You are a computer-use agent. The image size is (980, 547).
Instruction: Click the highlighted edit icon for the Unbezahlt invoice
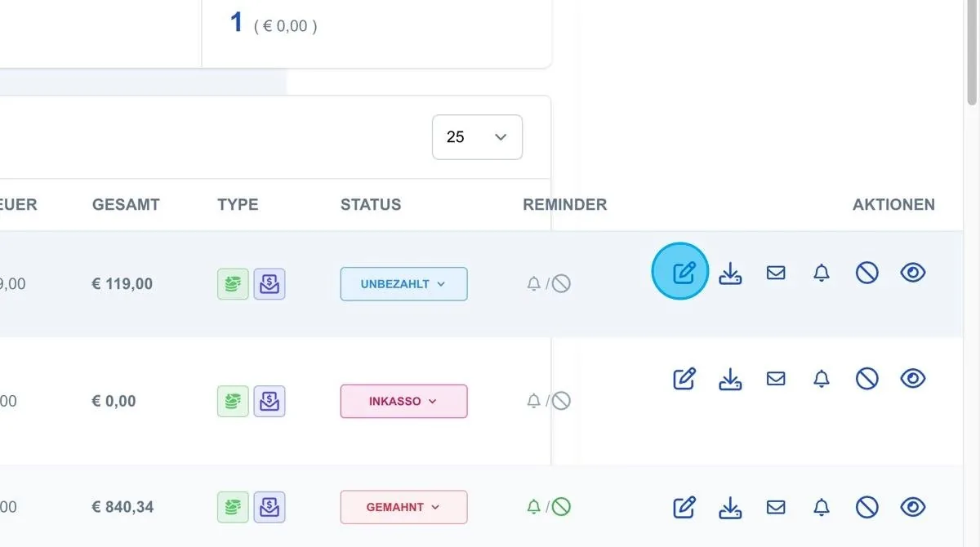(684, 272)
